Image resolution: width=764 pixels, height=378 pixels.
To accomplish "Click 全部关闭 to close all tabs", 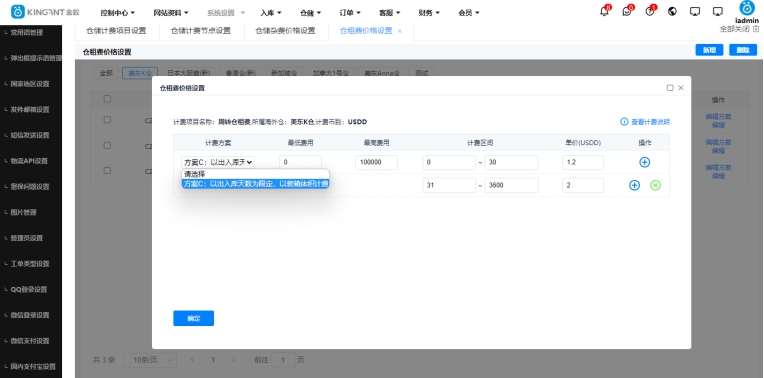I will [739, 29].
